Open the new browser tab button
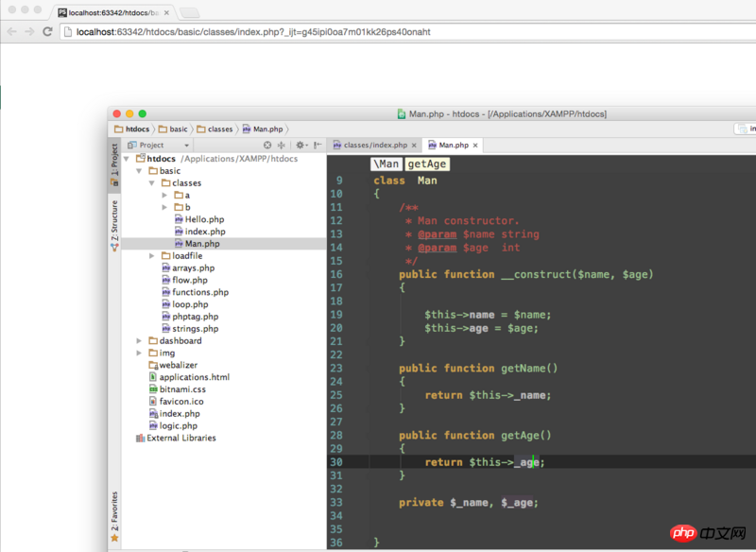 [189, 12]
